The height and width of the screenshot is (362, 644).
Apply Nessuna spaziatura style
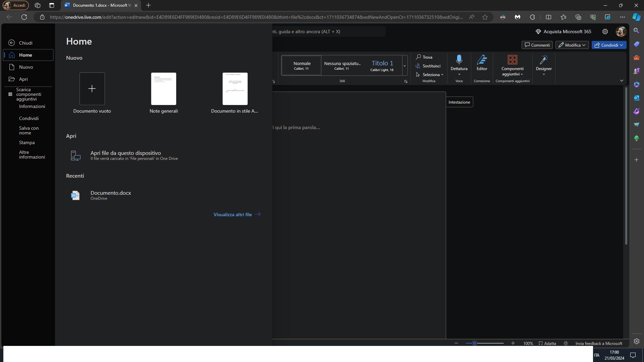pos(342,65)
